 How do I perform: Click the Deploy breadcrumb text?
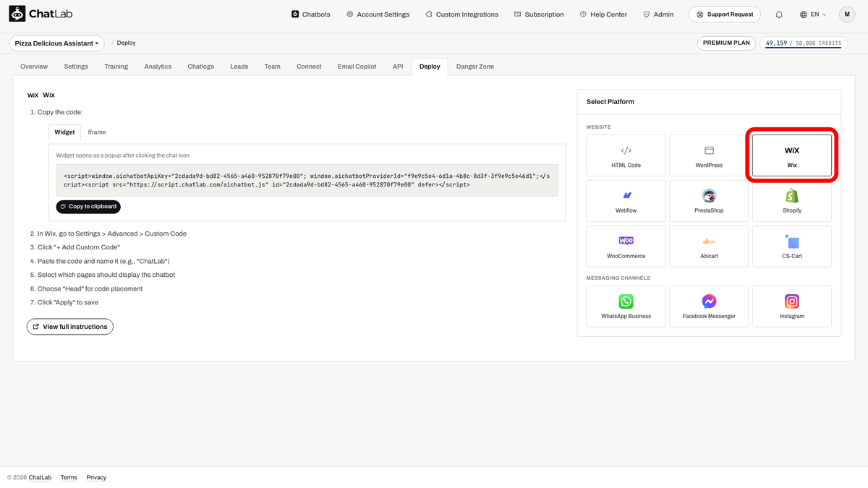pos(126,43)
